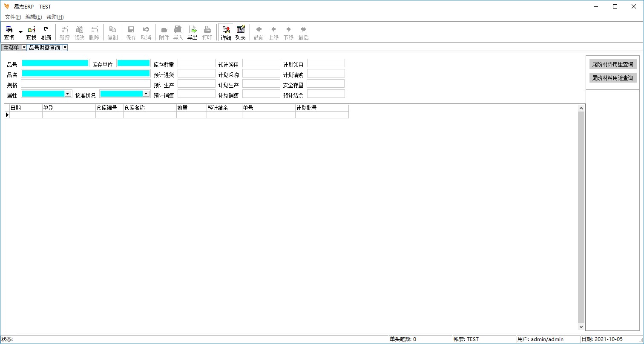644x344 pixels.
Task: Click the grid's vertical scrollbar down arrow
Action: coord(581,327)
